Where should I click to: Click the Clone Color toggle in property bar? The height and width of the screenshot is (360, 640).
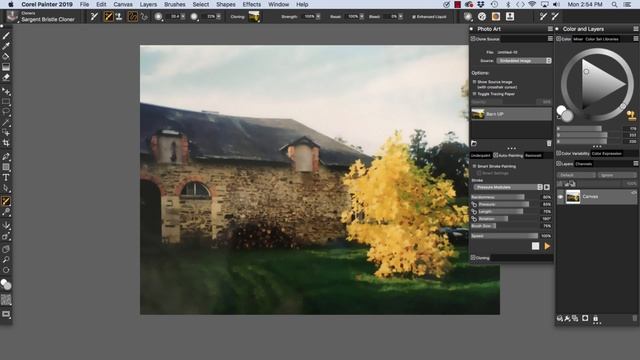coord(109,17)
